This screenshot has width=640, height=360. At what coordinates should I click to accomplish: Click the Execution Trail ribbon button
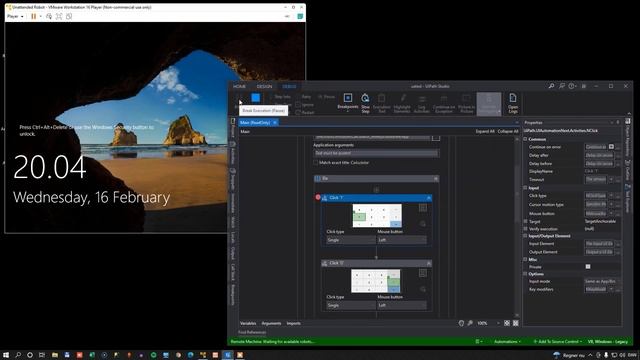point(382,103)
